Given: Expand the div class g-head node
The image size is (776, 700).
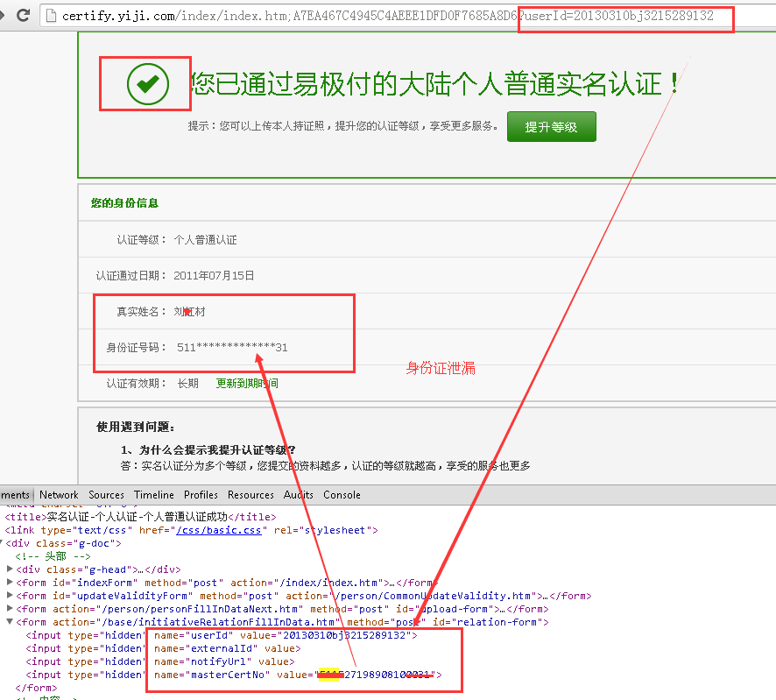Looking at the screenshot, I should 10,569.
